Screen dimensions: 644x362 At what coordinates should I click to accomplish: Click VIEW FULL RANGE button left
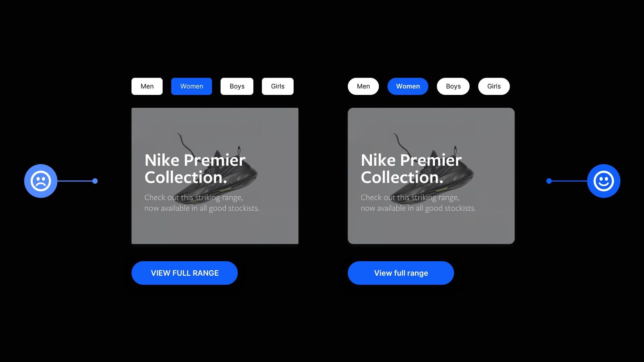[185, 273]
